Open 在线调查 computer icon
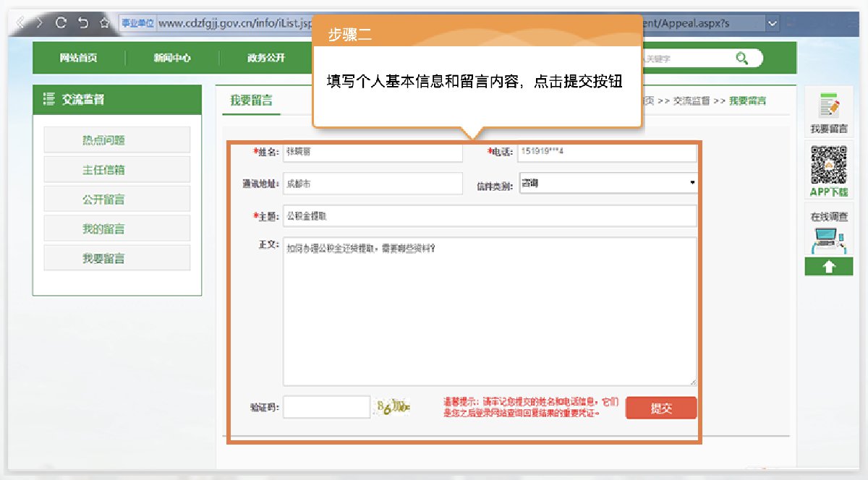The image size is (868, 480). 829,239
